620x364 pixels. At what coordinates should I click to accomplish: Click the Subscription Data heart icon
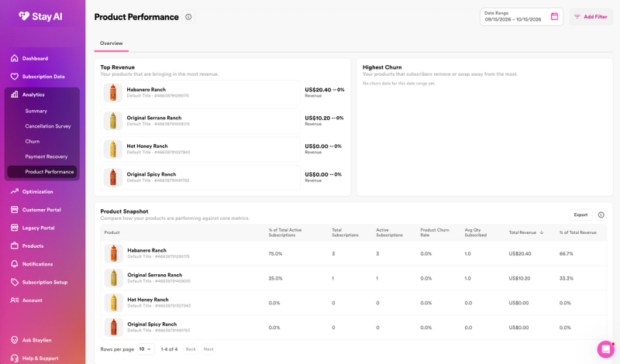pos(14,77)
